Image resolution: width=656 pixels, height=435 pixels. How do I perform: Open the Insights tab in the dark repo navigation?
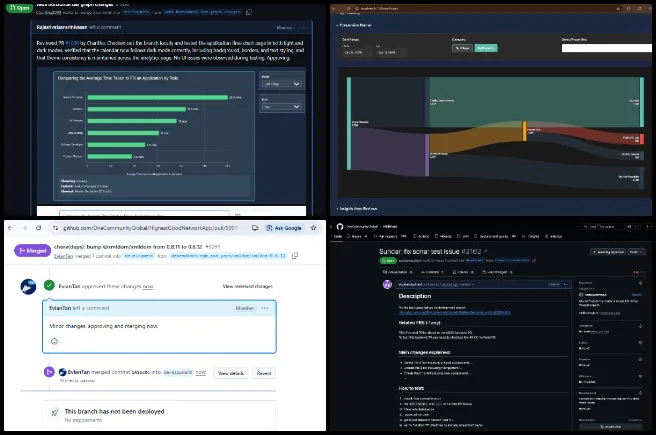point(531,236)
